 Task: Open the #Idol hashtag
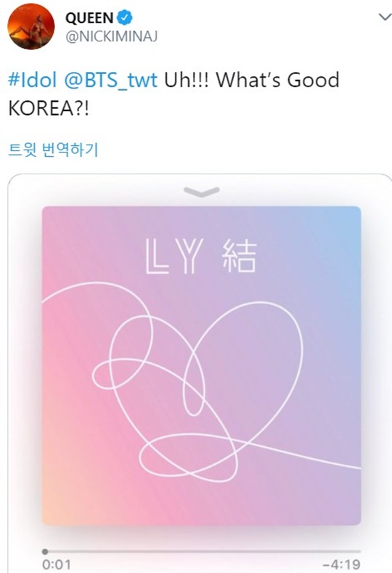[x=33, y=80]
